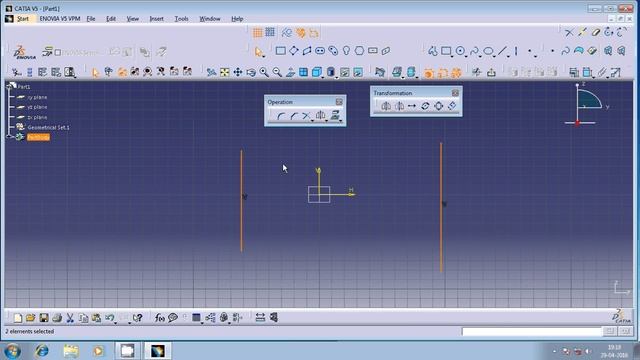Click Offset in Transformation toolbar
Screen dimensions: 640x360
(x=451, y=106)
